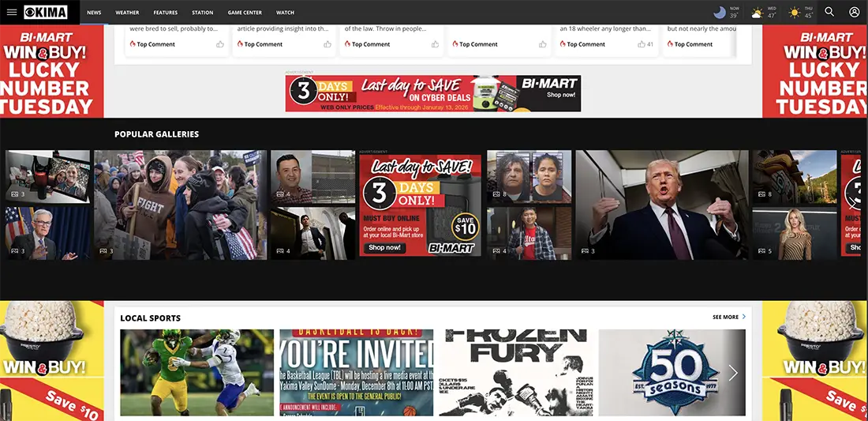Image resolution: width=868 pixels, height=421 pixels.
Task: Click left Bi-Mart Lucky Number Tuesday ad
Action: [x=51, y=71]
